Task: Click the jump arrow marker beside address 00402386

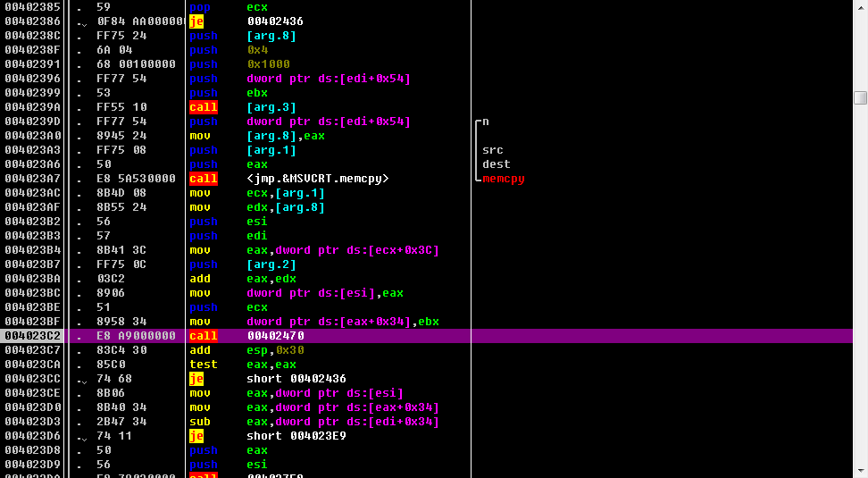Action: (82, 22)
